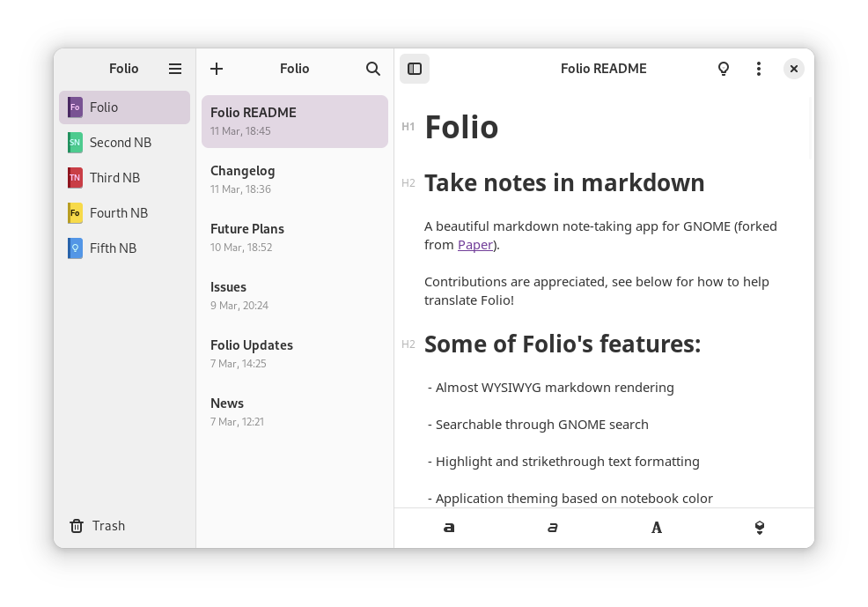Open the hamburger menu in the sidebar
The image size is (868, 607).
(x=174, y=69)
